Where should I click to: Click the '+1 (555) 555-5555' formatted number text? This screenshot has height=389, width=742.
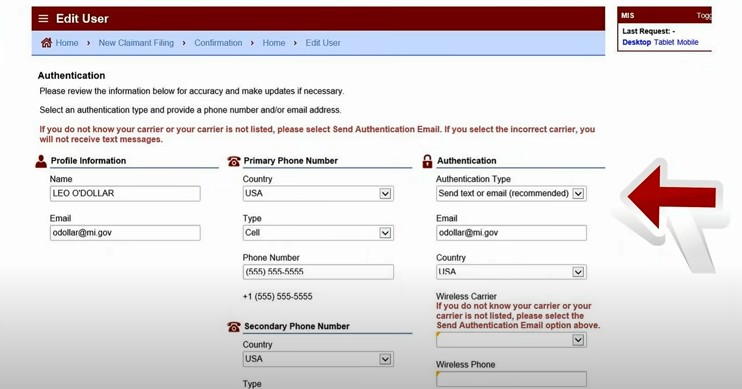pyautogui.click(x=277, y=297)
